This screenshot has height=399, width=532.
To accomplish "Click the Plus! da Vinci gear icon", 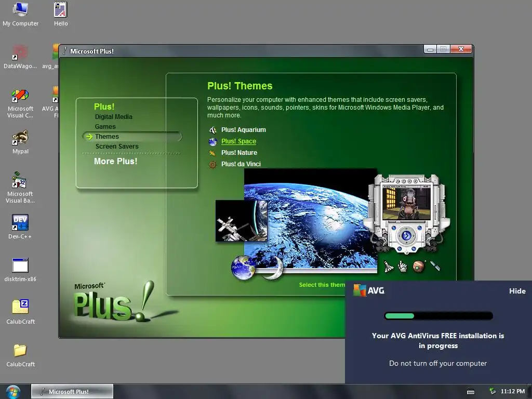I will [212, 165].
